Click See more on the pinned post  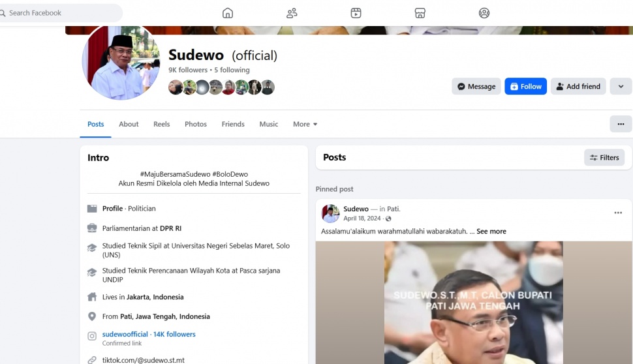[x=491, y=231]
